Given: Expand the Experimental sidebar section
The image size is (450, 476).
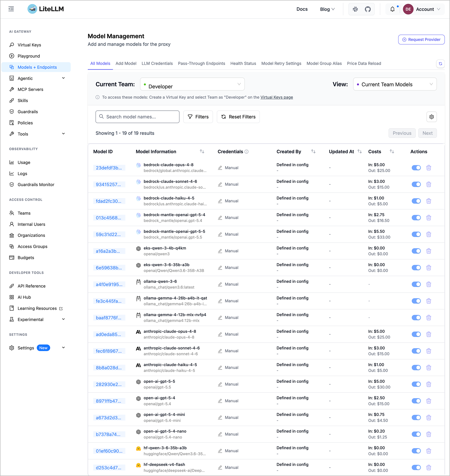Looking at the screenshot, I should [x=36, y=319].
